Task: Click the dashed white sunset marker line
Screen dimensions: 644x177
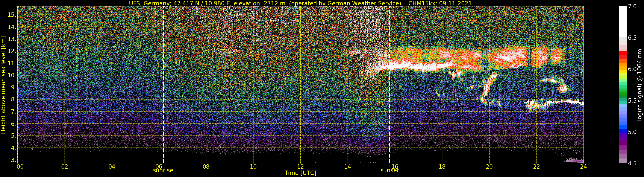Action: 390,85
